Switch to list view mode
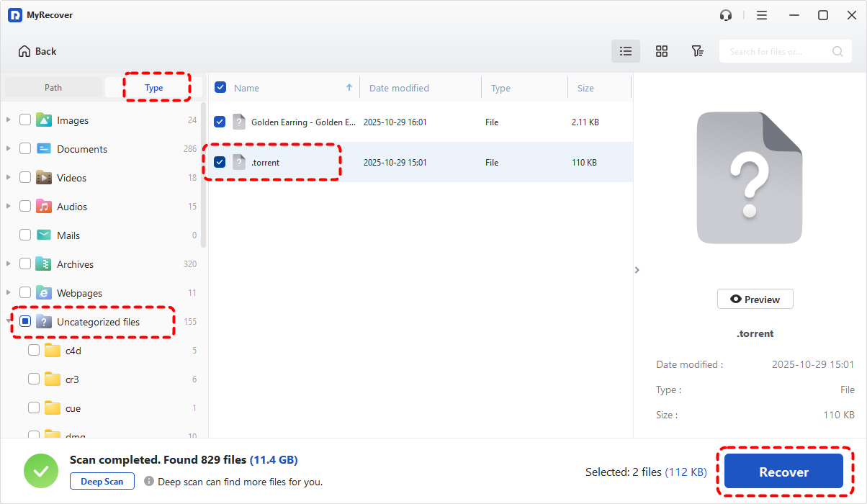The image size is (867, 504). click(x=625, y=51)
